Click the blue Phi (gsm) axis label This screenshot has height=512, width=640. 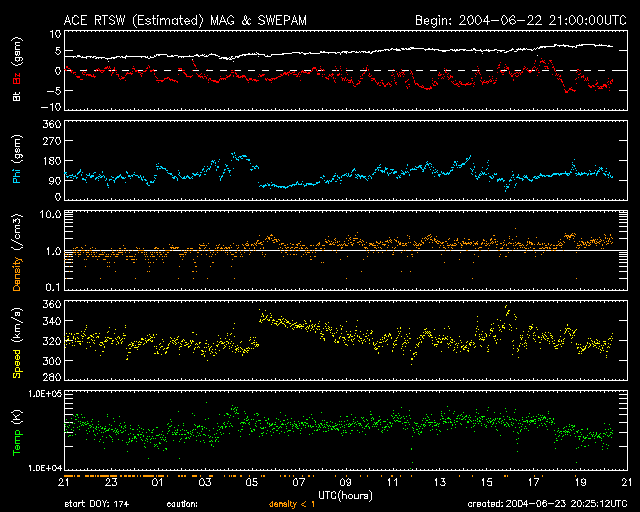16,161
